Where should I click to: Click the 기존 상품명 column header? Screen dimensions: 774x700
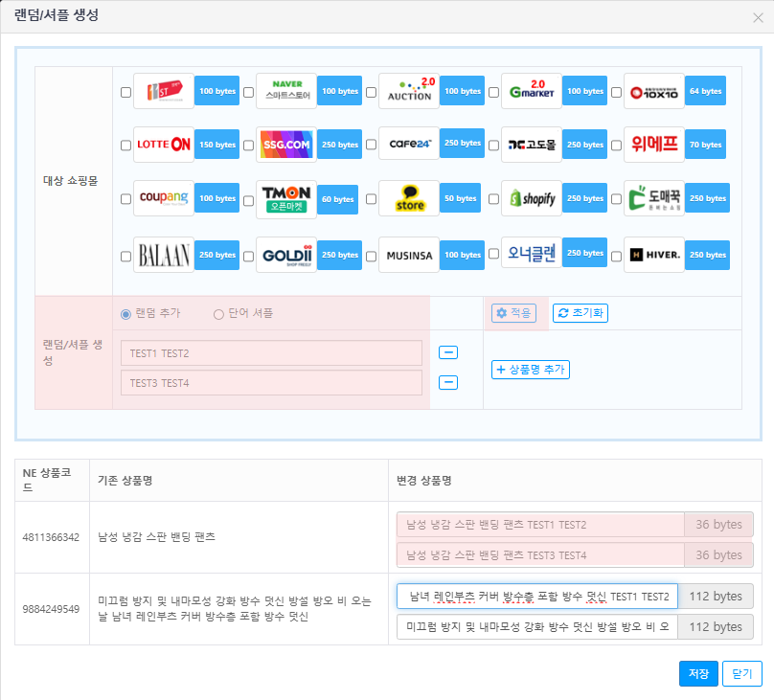[125, 481]
